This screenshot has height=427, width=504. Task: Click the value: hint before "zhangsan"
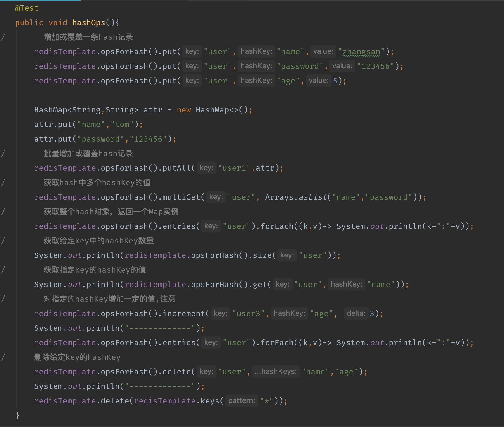323,51
